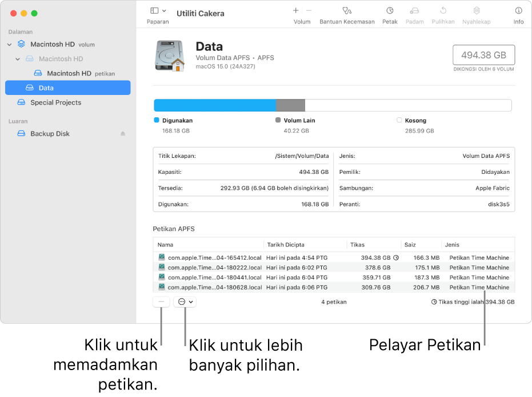The height and width of the screenshot is (397, 532).
Task: Show Info for selected volume
Action: [518, 10]
